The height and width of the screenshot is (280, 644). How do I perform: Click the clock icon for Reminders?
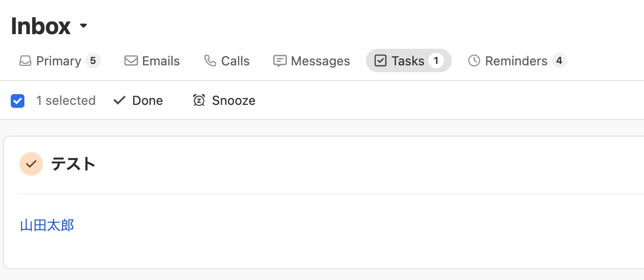[474, 61]
